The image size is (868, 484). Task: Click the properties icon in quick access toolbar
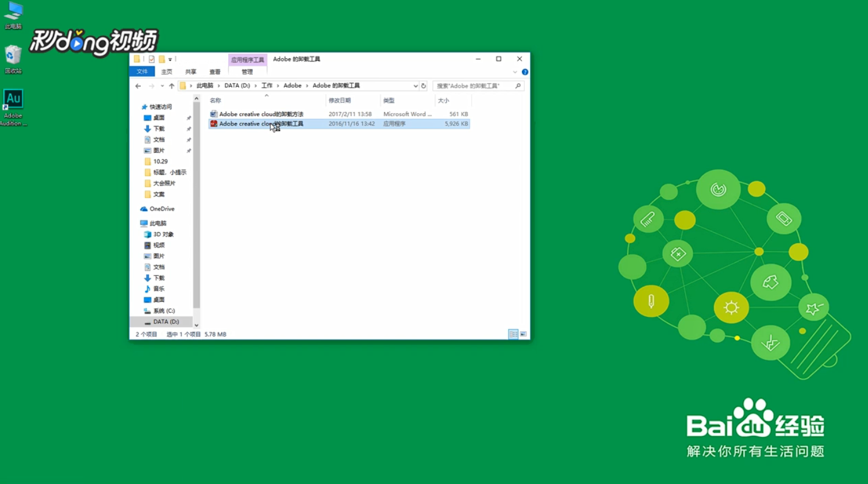[x=152, y=59]
